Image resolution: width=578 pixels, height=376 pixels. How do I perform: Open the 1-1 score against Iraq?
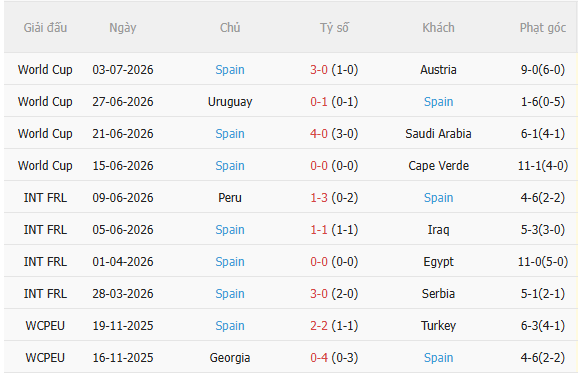coord(319,230)
